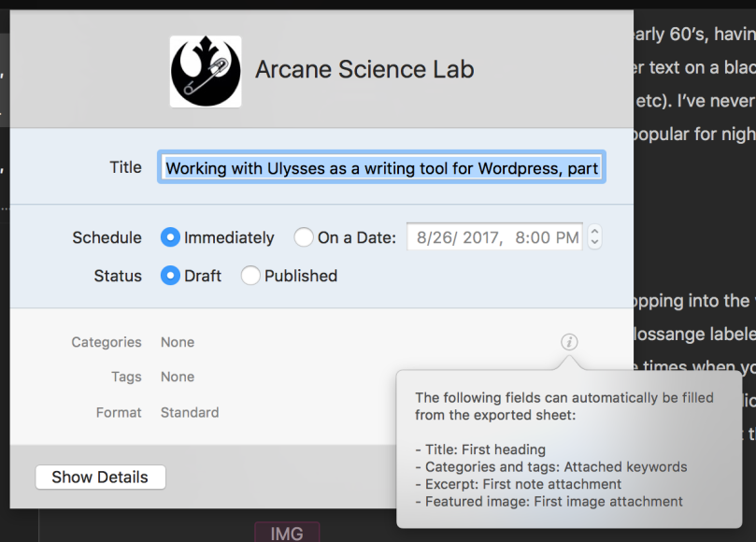Image resolution: width=756 pixels, height=542 pixels.
Task: Click 'Title: First heading' in the popover
Action: pos(480,449)
